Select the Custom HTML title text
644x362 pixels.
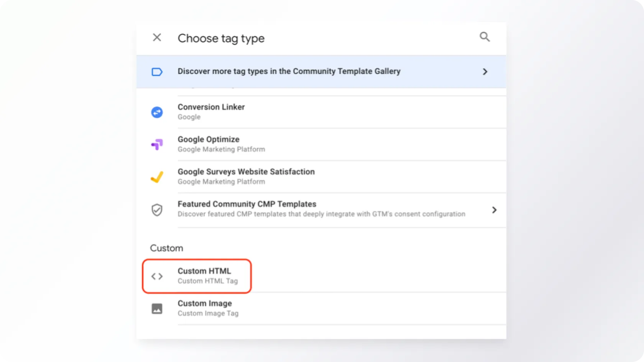204,271
